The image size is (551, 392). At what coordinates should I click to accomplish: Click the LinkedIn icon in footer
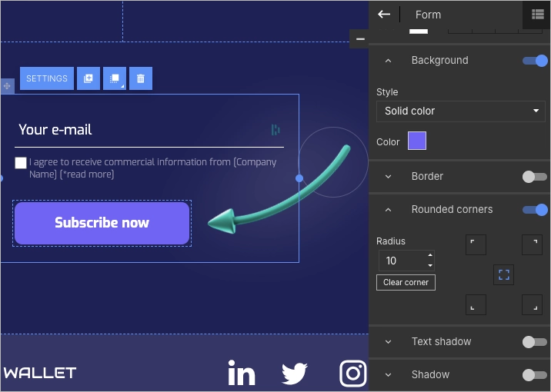pyautogui.click(x=242, y=374)
